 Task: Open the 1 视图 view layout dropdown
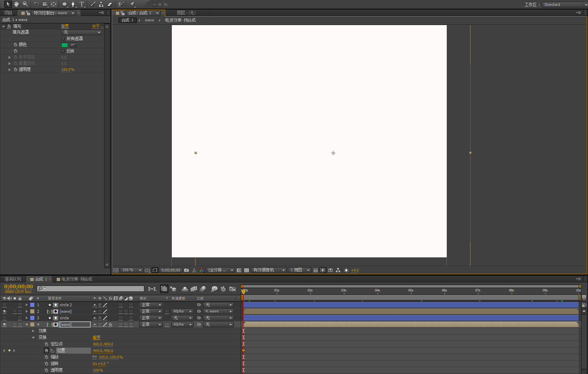point(300,270)
